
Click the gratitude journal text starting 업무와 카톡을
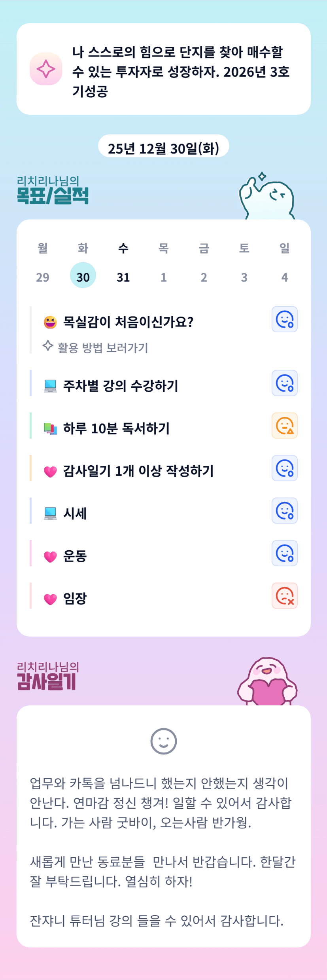click(161, 803)
